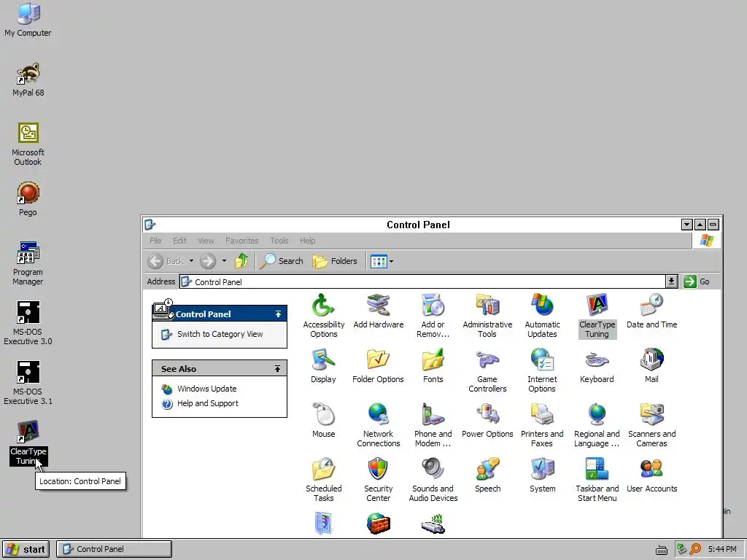This screenshot has height=560, width=747.
Task: Select Microsoft Outlook desktop icon
Action: [x=28, y=144]
